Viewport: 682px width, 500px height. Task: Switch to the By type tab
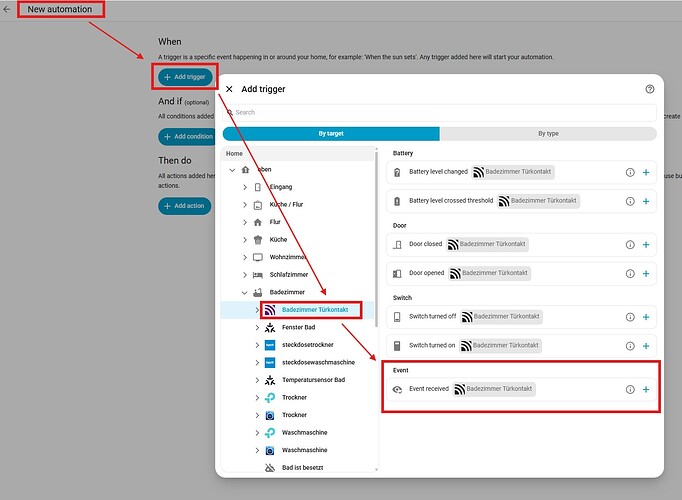click(x=548, y=133)
